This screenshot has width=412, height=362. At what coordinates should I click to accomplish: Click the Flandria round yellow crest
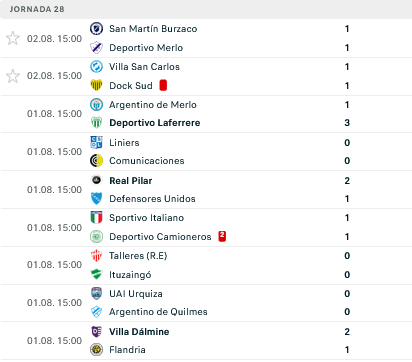point(96,350)
